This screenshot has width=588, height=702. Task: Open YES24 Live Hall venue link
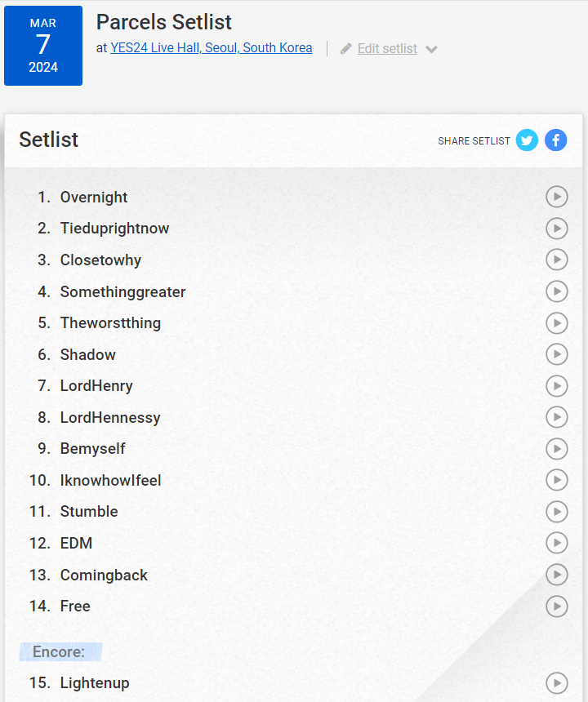pos(212,47)
